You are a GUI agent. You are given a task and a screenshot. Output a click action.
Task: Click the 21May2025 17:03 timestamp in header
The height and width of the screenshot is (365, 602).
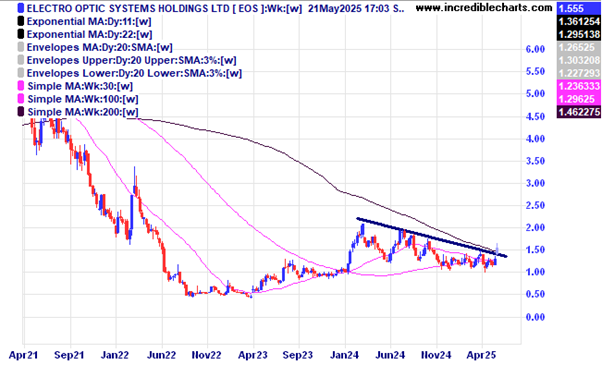349,8
